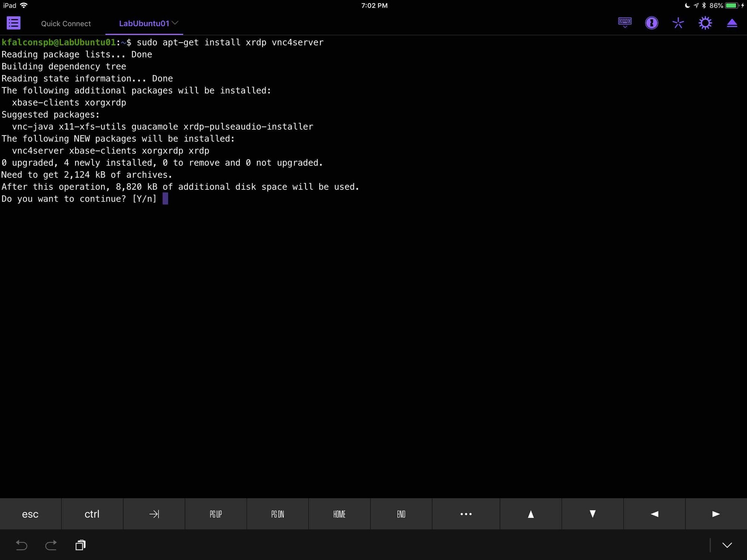
Task: Open the hosts list sidebar menu icon
Action: [13, 23]
